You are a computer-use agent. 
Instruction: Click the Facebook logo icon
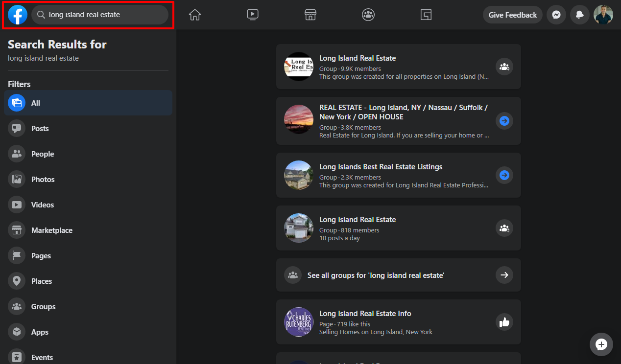coord(18,15)
